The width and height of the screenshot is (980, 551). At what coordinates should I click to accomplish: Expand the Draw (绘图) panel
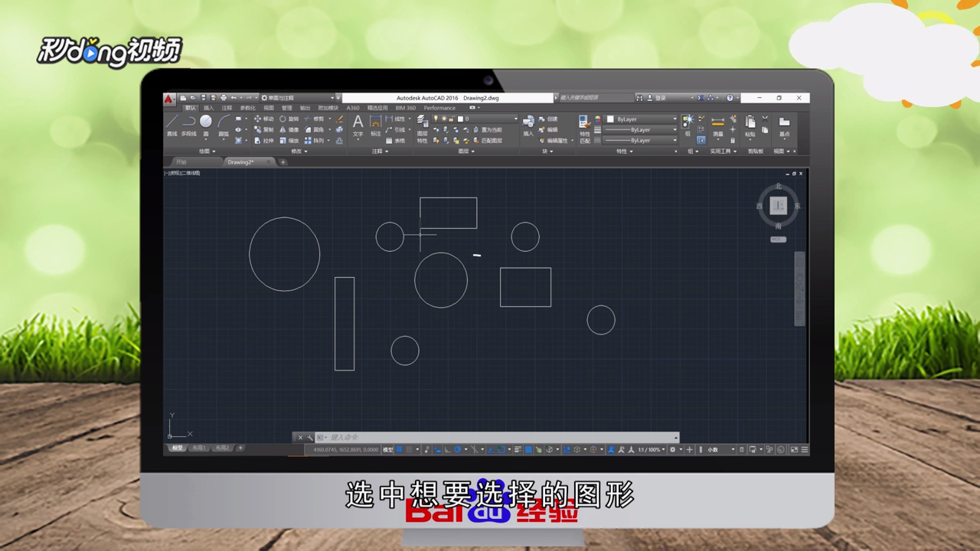pos(206,151)
